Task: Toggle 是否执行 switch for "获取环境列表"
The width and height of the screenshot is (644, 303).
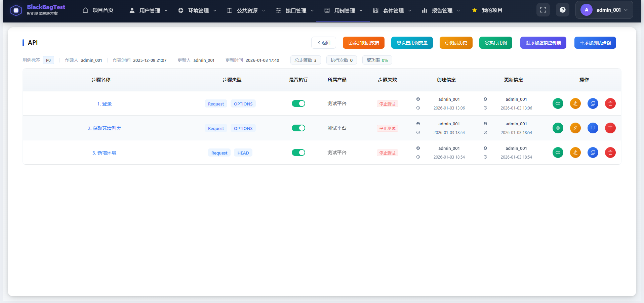Action: pyautogui.click(x=298, y=128)
